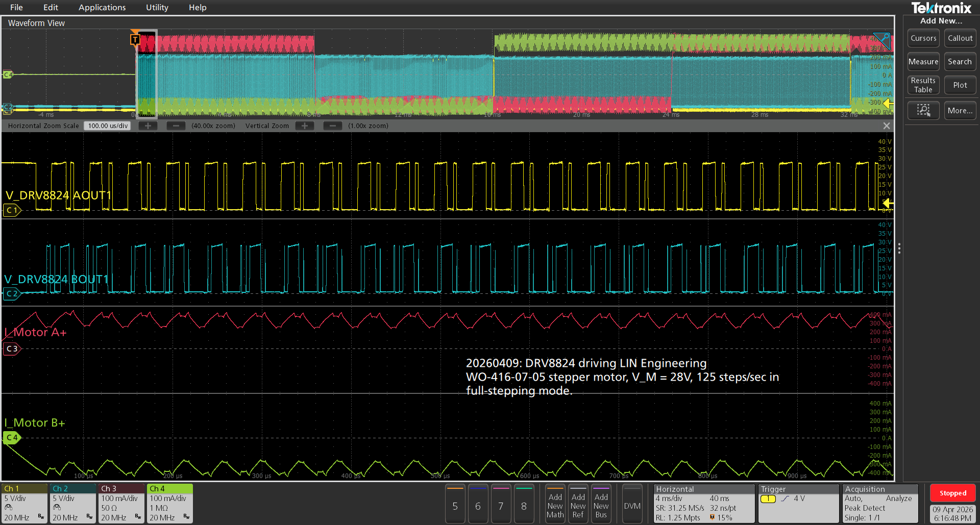Click the C4 handle in overview waveform
The image size is (980, 525).
(x=8, y=75)
